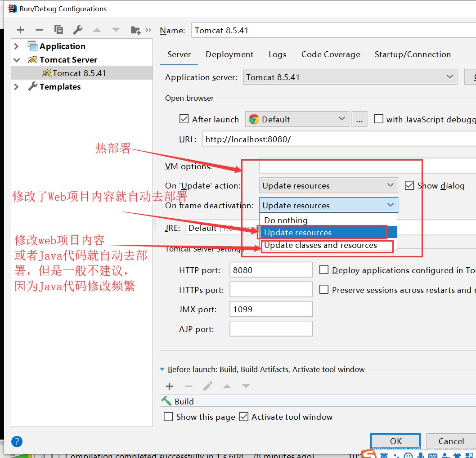Switch to the Code Coverage tab

coord(331,54)
